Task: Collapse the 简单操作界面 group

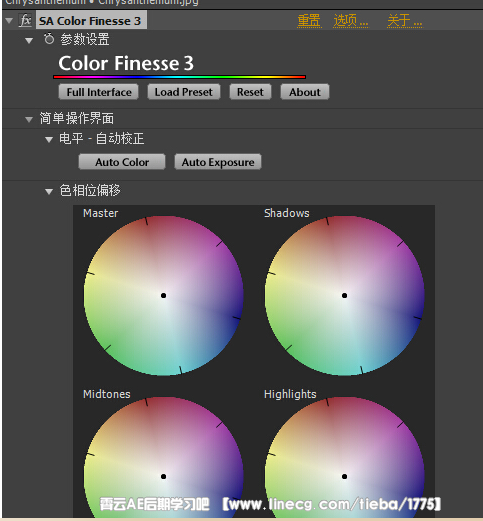Action: pyautogui.click(x=29, y=119)
